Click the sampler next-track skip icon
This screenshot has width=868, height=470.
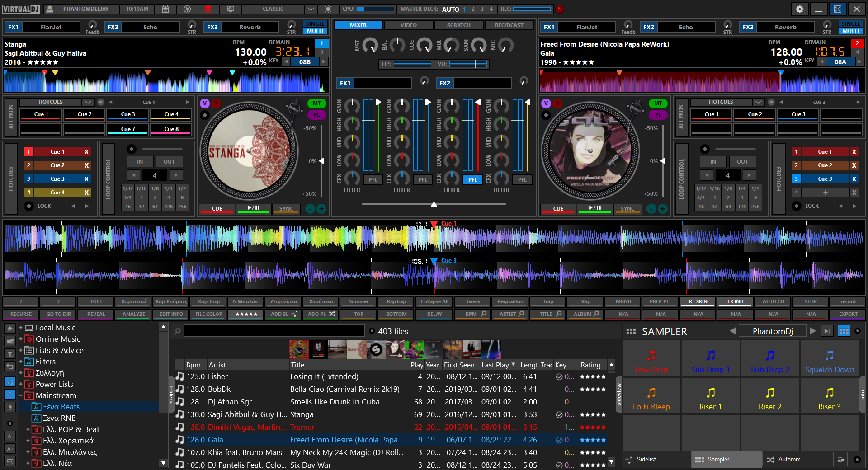pyautogui.click(x=827, y=331)
